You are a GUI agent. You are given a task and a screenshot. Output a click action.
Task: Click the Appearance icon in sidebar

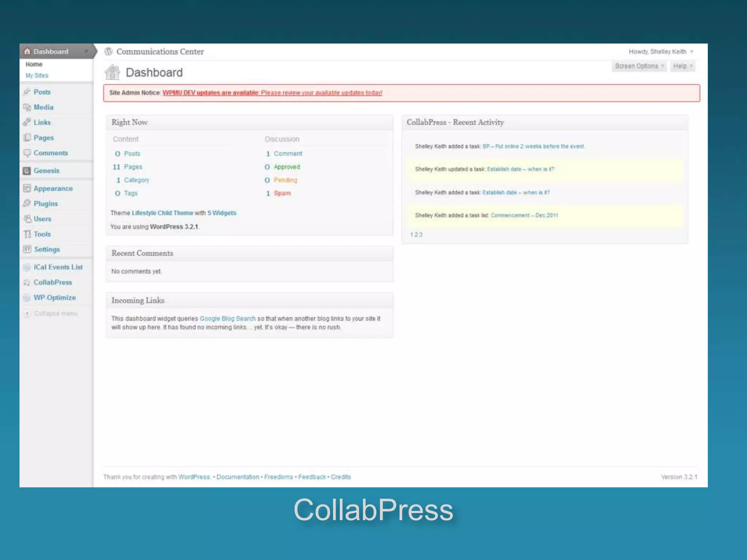coord(27,188)
